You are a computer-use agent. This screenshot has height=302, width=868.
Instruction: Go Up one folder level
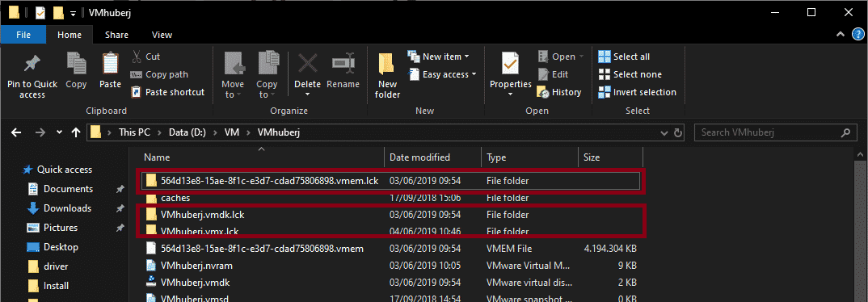click(x=77, y=132)
